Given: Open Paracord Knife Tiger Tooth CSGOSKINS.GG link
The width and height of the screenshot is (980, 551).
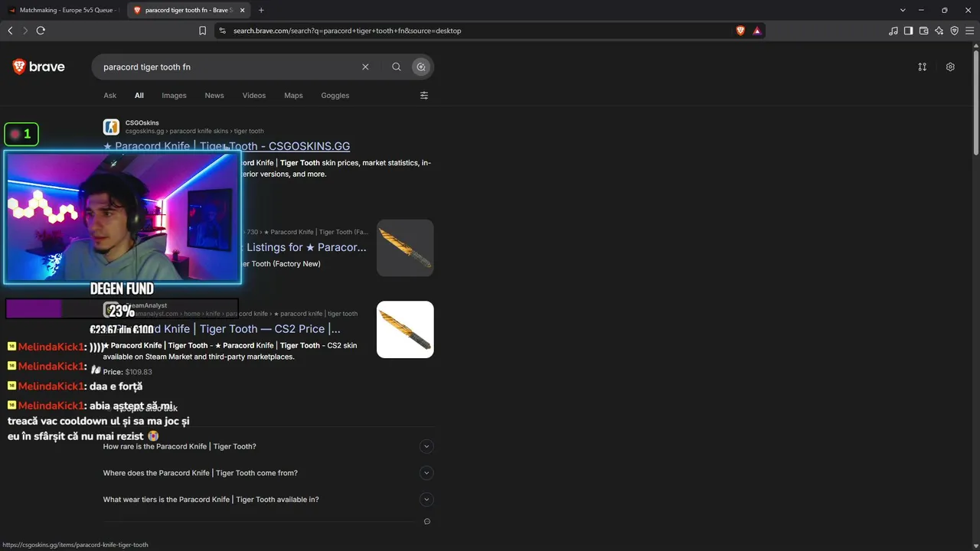Looking at the screenshot, I should pos(227,146).
